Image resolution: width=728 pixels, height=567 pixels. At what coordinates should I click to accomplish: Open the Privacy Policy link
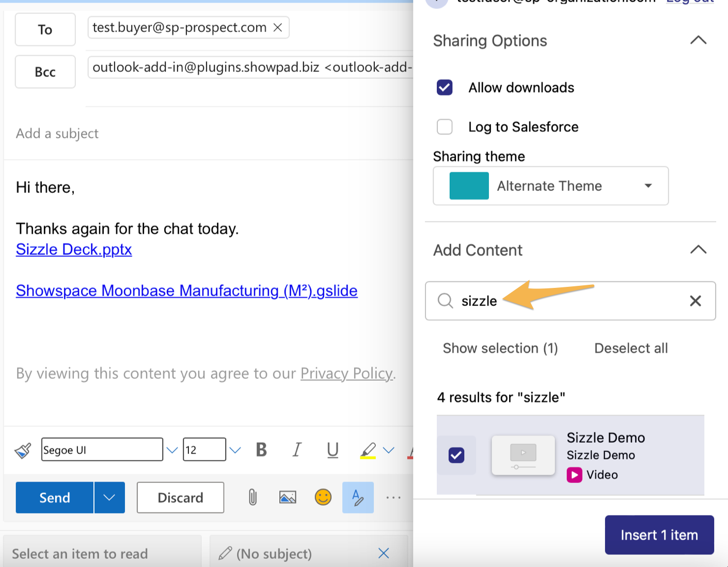[346, 373]
